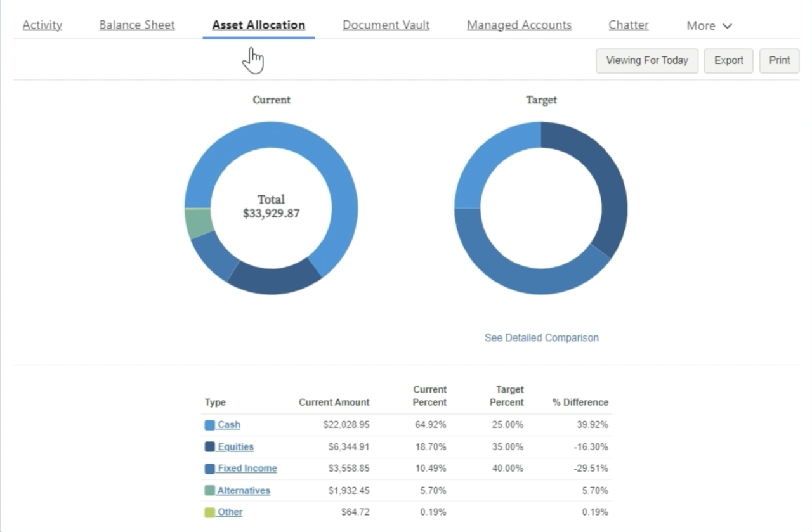Open the Chatter tab
The image size is (812, 532).
[628, 25]
